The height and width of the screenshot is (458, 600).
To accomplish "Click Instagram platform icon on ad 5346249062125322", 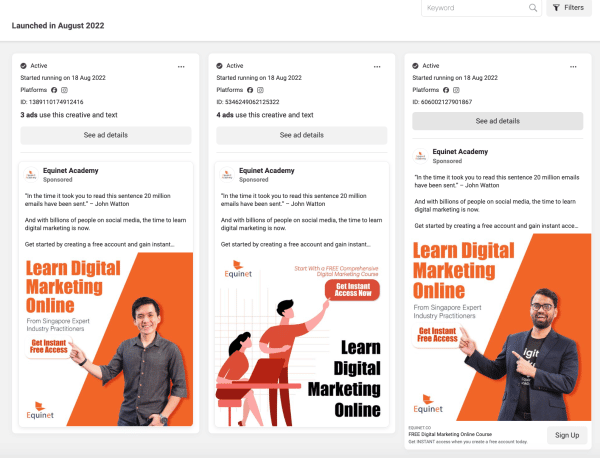I will tap(260, 90).
